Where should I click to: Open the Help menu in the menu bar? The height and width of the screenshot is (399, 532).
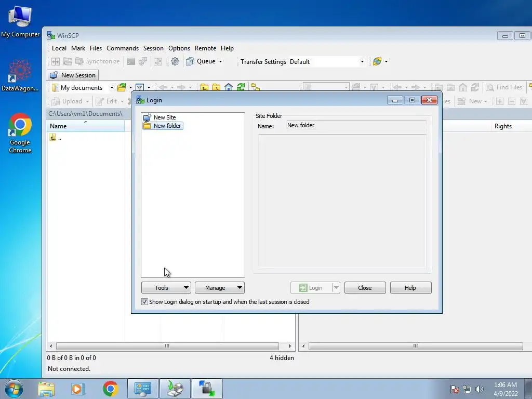pyautogui.click(x=227, y=48)
